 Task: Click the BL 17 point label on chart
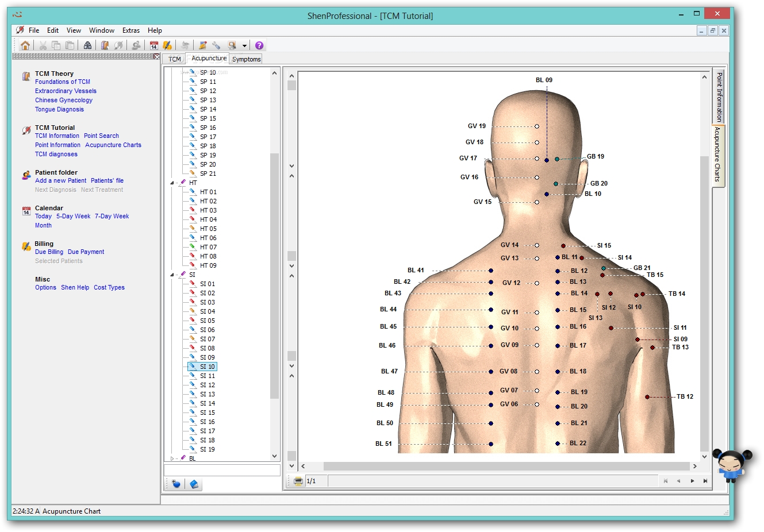click(x=578, y=345)
